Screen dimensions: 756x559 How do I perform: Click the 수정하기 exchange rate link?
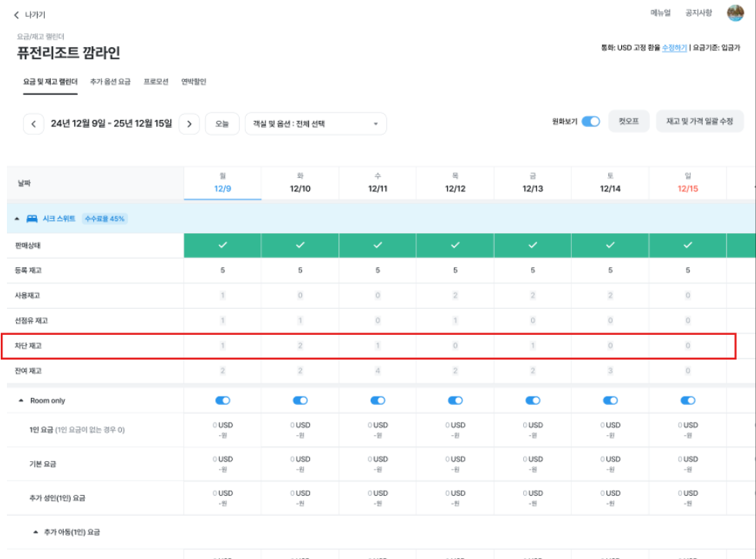point(674,48)
